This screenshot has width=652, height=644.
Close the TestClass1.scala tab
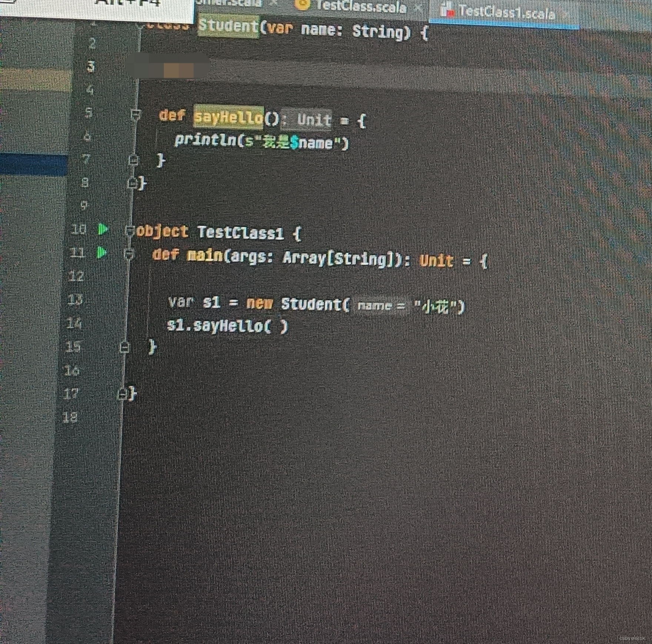(x=565, y=14)
